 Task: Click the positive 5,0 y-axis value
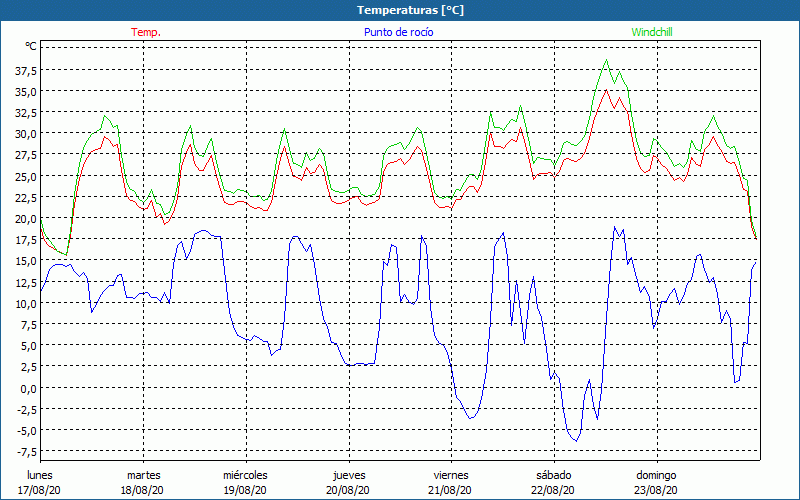click(x=28, y=346)
